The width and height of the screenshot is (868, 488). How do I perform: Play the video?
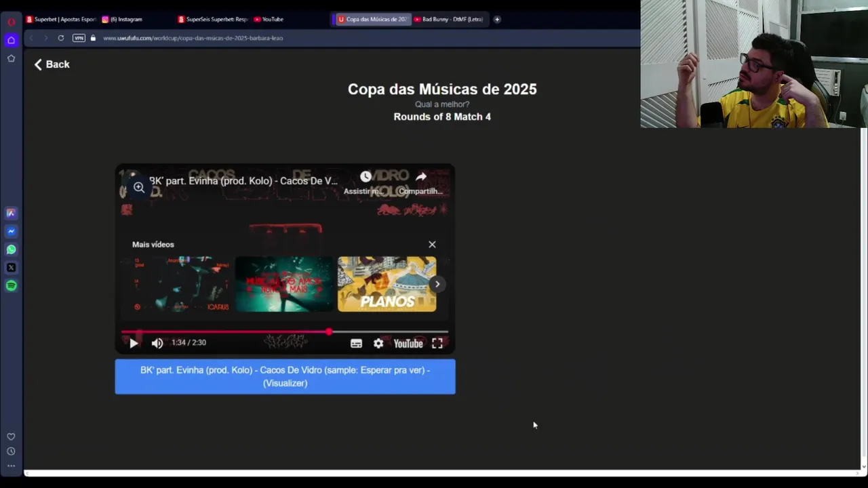pos(134,343)
